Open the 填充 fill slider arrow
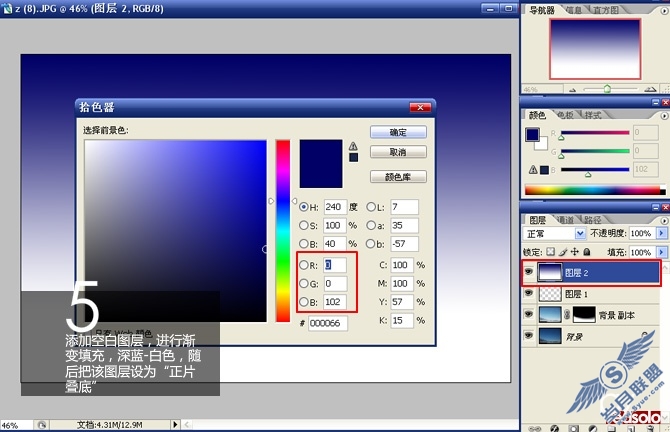670x432 pixels. 661,252
